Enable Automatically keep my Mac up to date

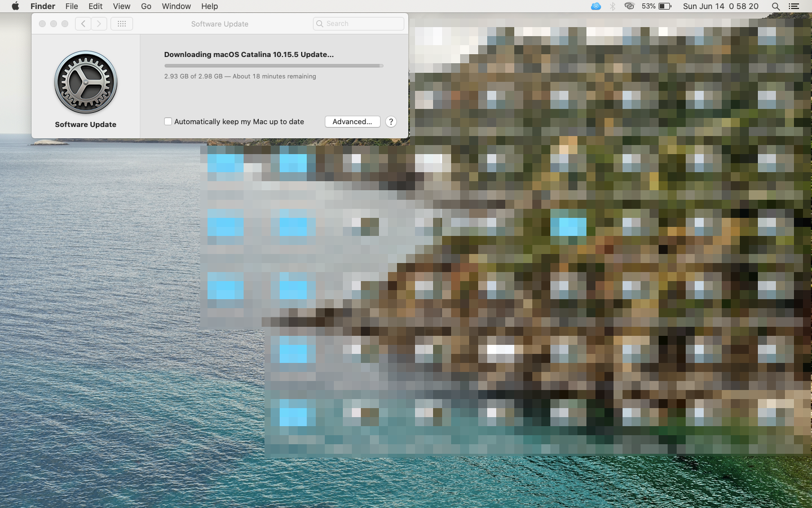pyautogui.click(x=168, y=121)
